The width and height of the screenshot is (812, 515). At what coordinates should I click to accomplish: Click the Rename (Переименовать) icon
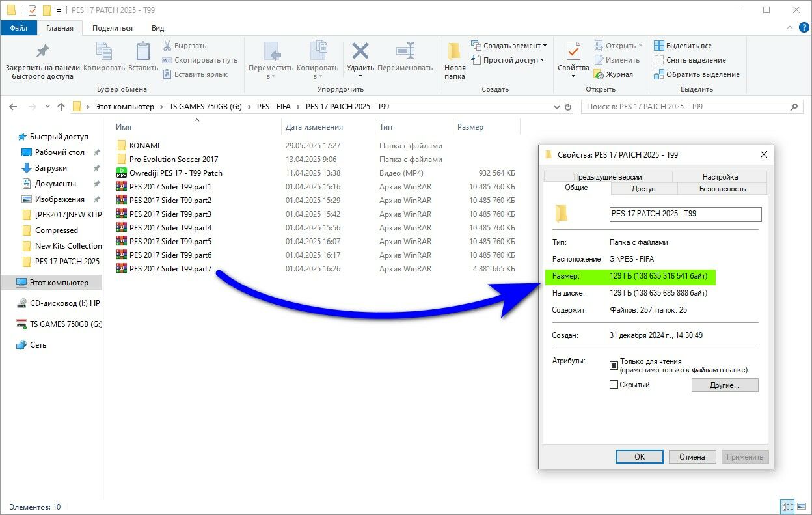point(405,51)
